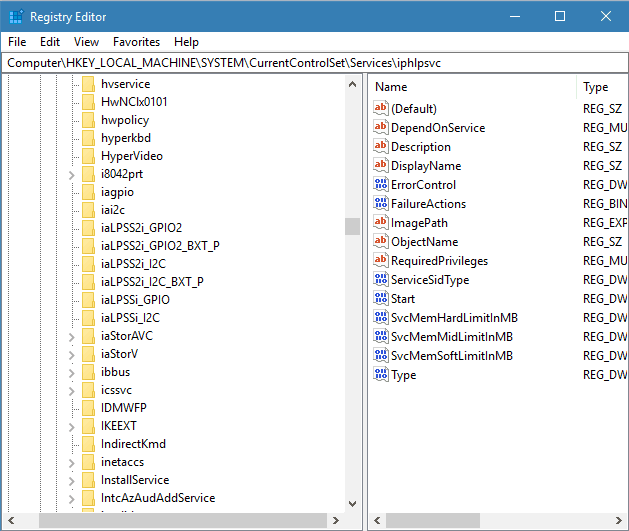
Task: Click the string icon beside ObjectName
Action: pos(381,241)
